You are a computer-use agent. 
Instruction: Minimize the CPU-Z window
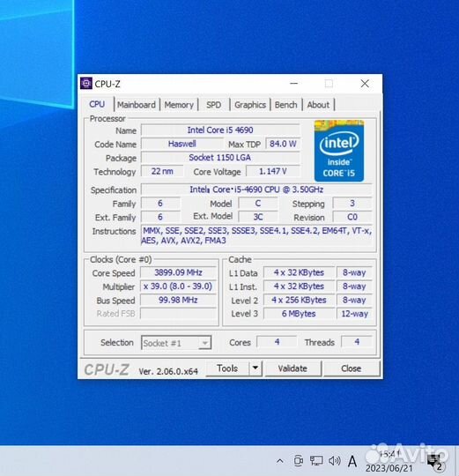[x=293, y=83]
